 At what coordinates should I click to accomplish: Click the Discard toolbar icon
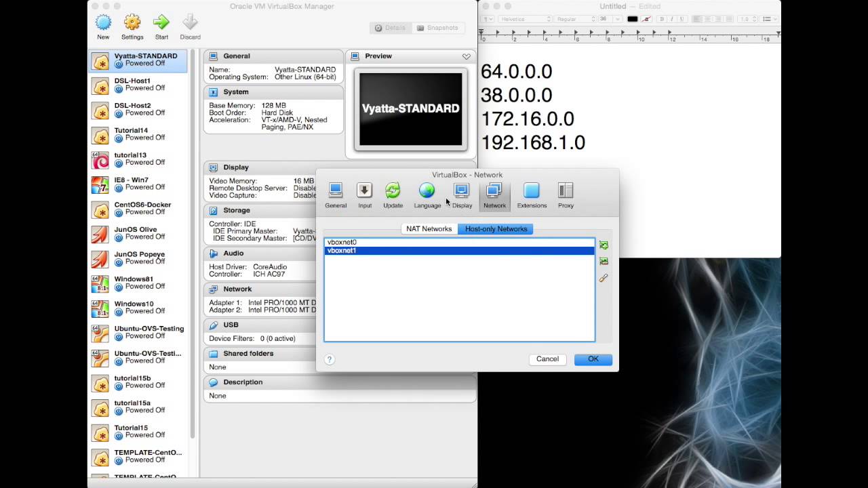tap(190, 22)
